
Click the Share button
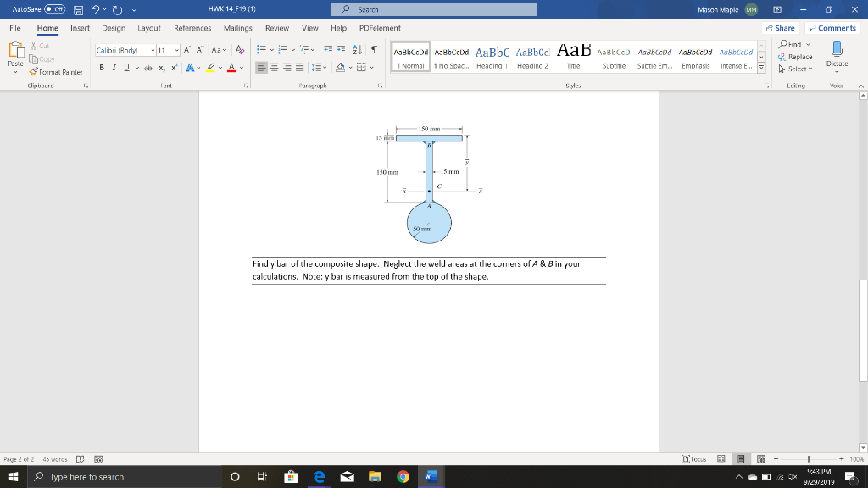point(780,28)
